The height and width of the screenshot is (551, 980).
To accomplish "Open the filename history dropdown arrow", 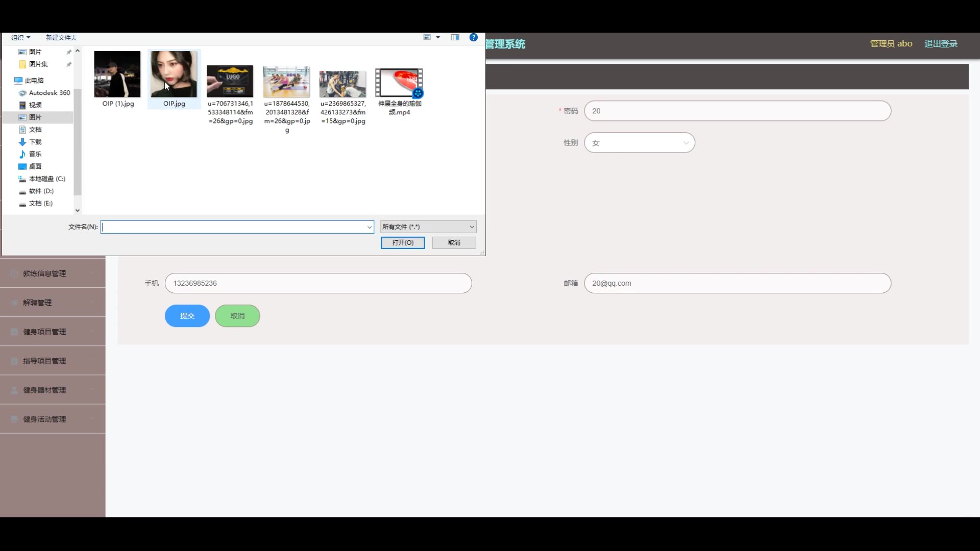I will tap(369, 227).
